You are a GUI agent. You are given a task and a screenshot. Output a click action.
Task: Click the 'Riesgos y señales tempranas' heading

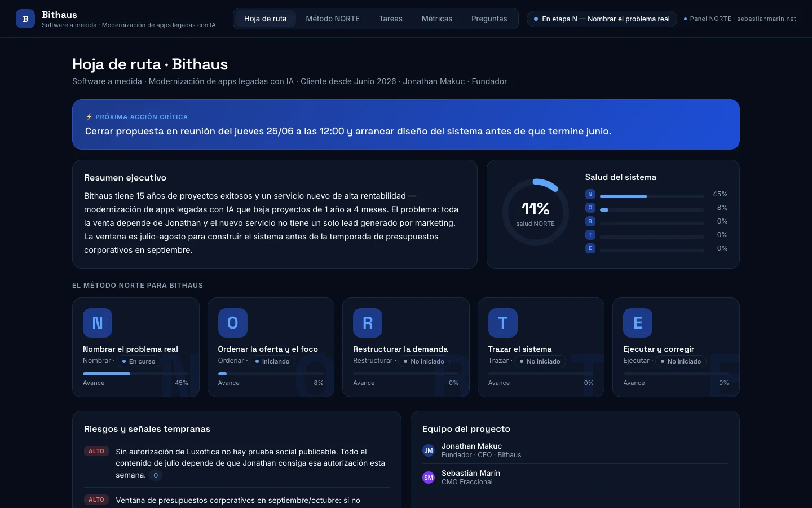coord(147,429)
